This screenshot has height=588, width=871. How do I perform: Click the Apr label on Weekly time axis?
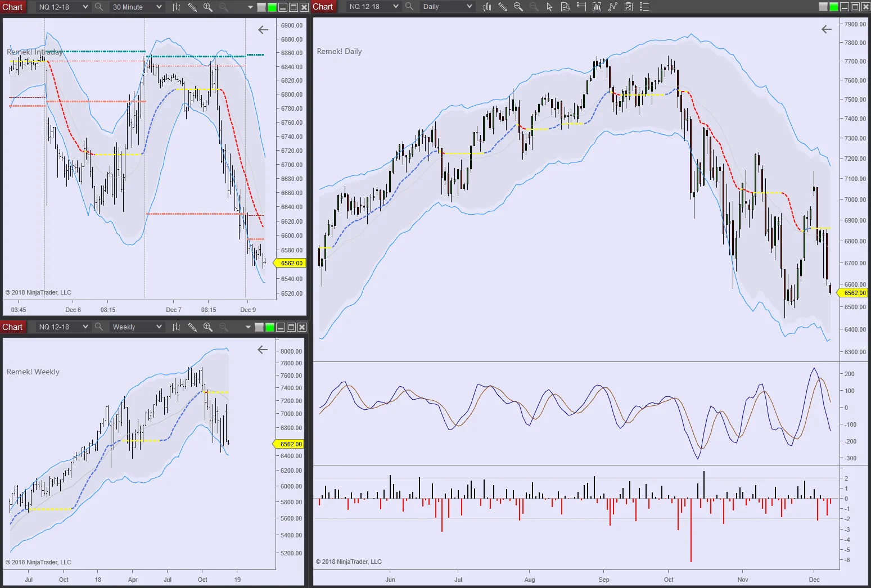click(x=133, y=580)
